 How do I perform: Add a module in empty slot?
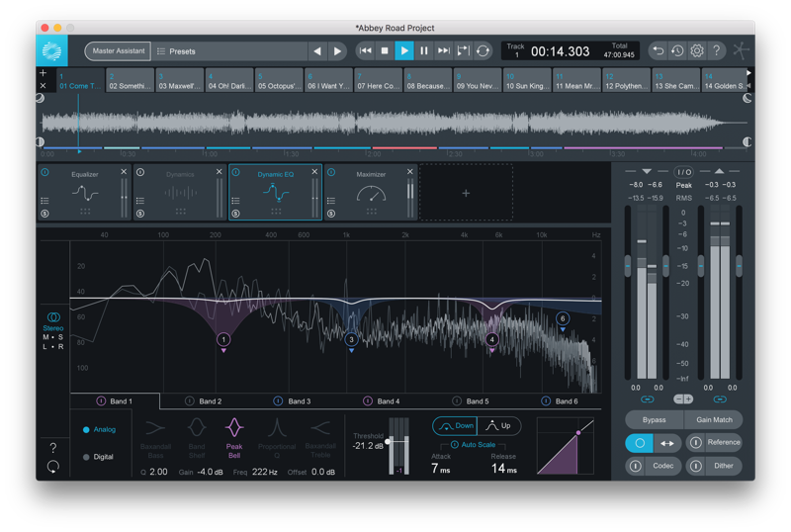[x=466, y=192]
